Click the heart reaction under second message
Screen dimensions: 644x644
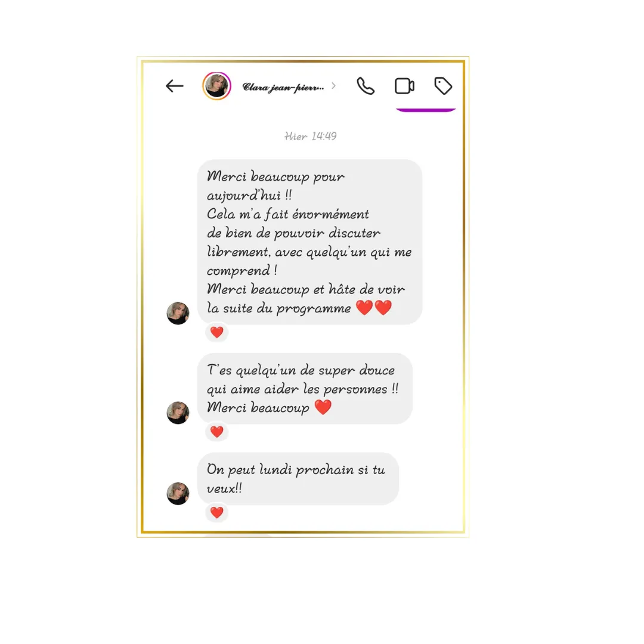pyautogui.click(x=217, y=432)
